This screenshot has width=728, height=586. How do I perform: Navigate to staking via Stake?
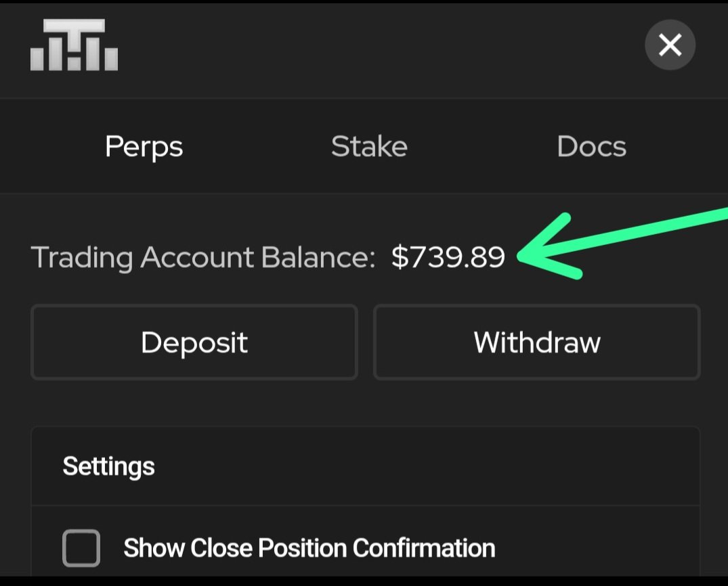point(369,147)
